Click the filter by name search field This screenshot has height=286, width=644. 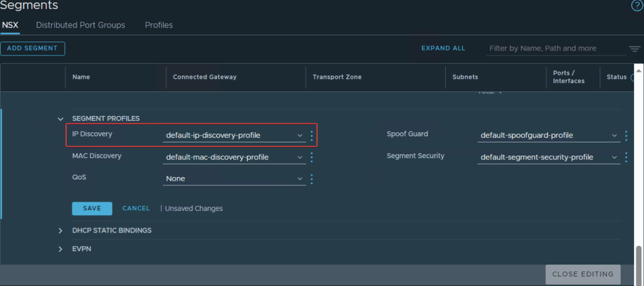554,49
